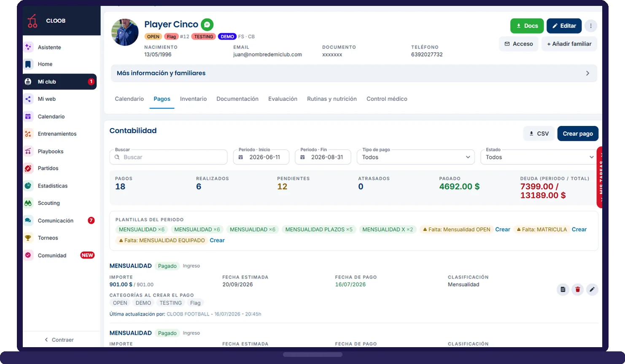This screenshot has height=364, width=625.
Task: Open the Asistente sparkle icon
Action: click(28, 47)
